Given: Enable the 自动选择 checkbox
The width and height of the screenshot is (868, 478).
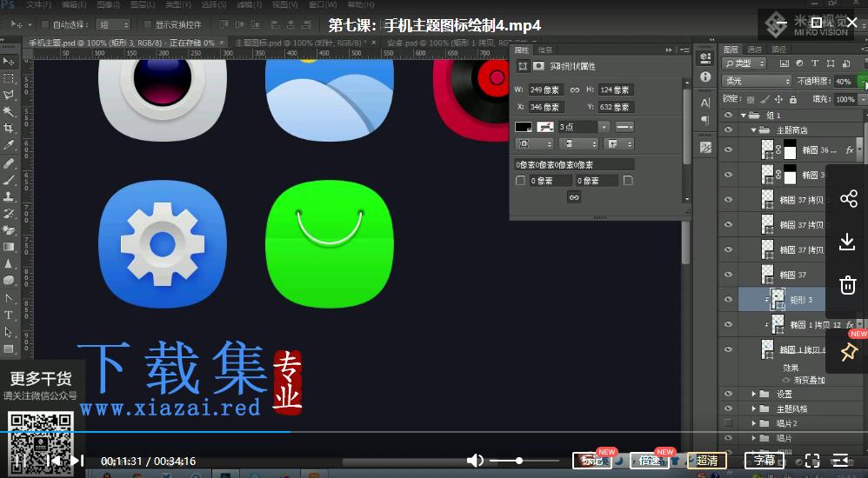Looking at the screenshot, I should (x=45, y=25).
